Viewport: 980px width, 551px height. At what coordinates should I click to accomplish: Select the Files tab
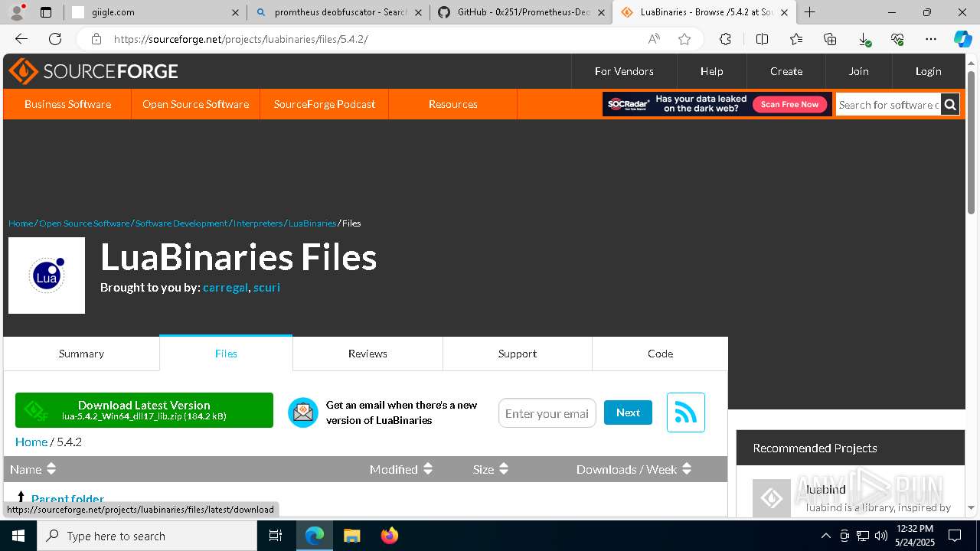click(x=226, y=354)
